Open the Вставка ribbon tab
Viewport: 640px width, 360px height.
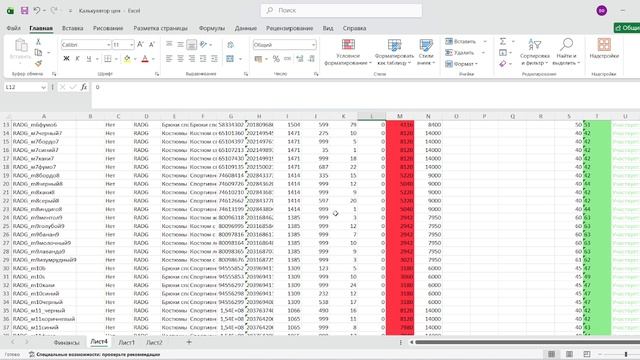72,28
